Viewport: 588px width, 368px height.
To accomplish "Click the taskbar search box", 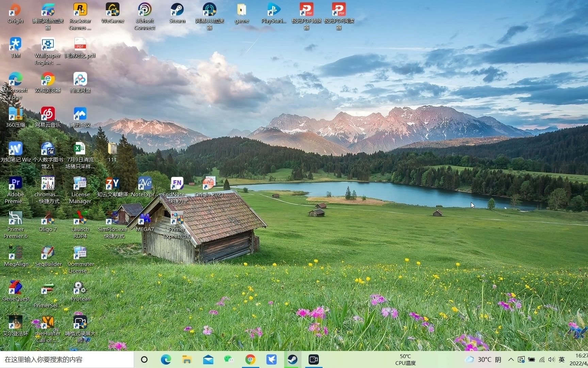I will pos(67,359).
